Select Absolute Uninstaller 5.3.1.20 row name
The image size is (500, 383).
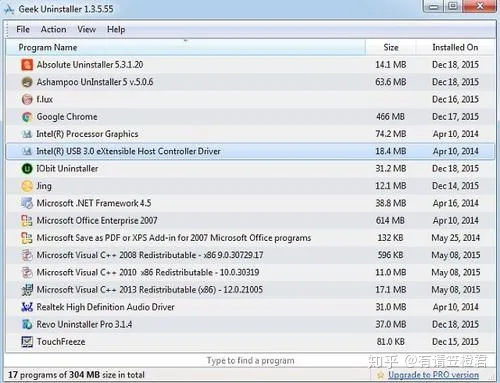click(x=90, y=65)
